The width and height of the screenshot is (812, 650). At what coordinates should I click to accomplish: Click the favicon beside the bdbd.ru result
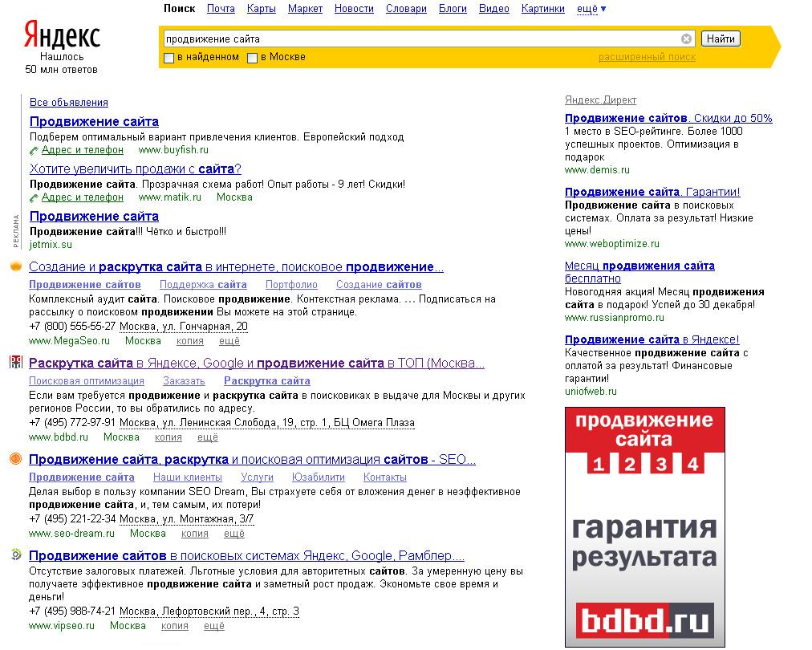(x=16, y=362)
